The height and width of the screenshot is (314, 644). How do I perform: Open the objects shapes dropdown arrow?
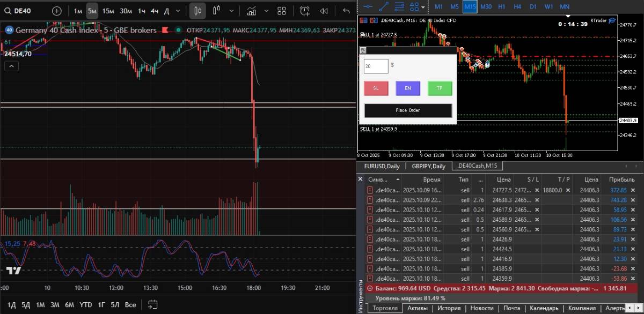[x=423, y=6]
